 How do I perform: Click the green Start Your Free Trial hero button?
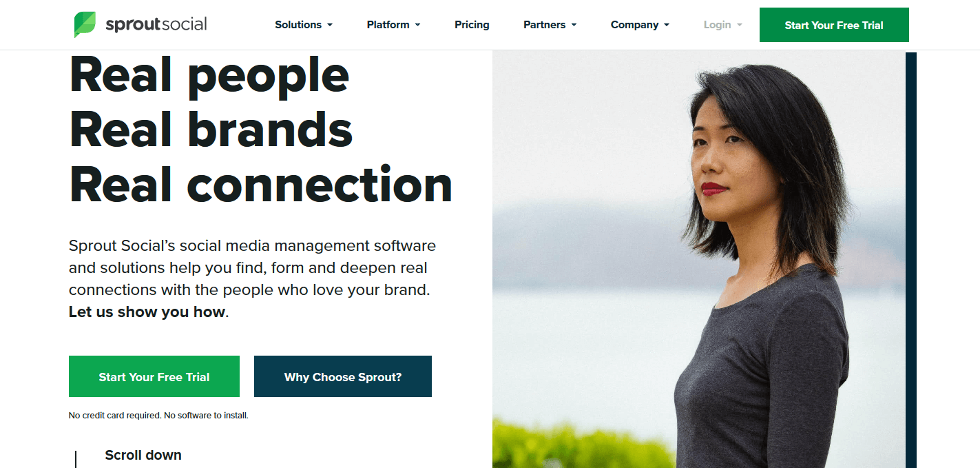(x=154, y=376)
